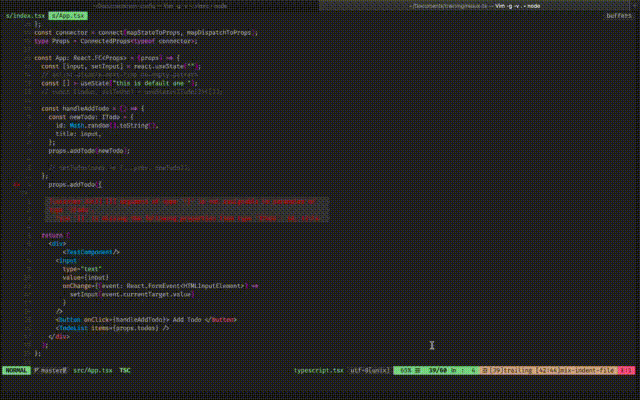The width and height of the screenshot is (640, 400).
Task: Place cursor on props.addTodo({ error line
Action: coord(75,184)
